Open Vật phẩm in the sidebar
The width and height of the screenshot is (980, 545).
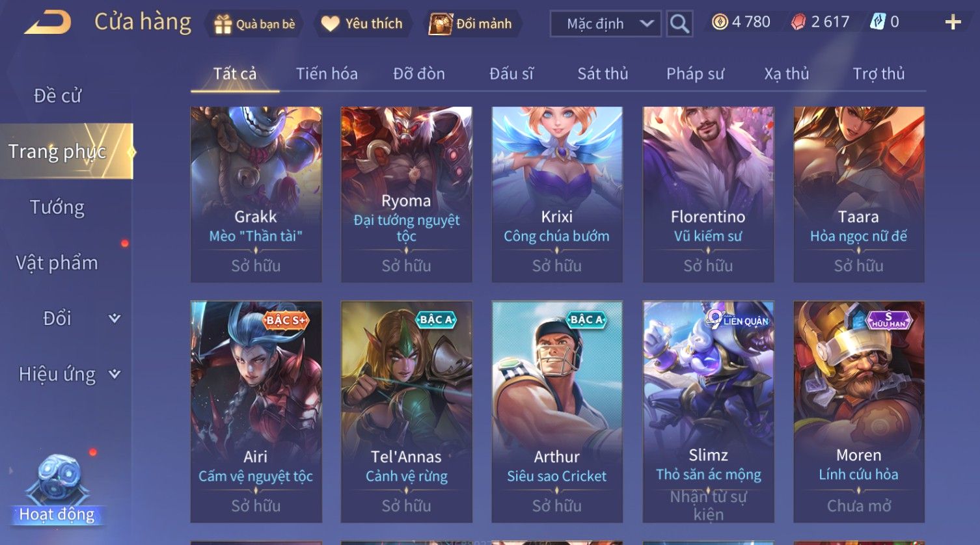(x=57, y=263)
